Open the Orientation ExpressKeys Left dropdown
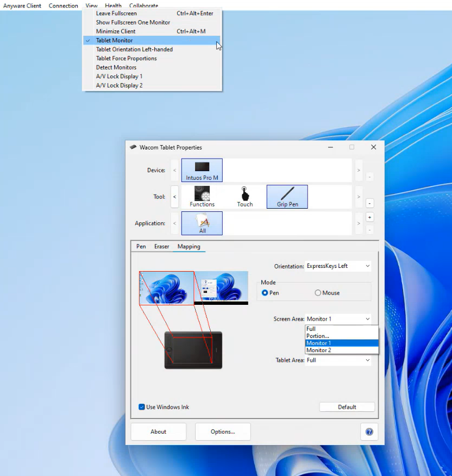Image resolution: width=452 pixels, height=476 pixels. (x=338, y=266)
